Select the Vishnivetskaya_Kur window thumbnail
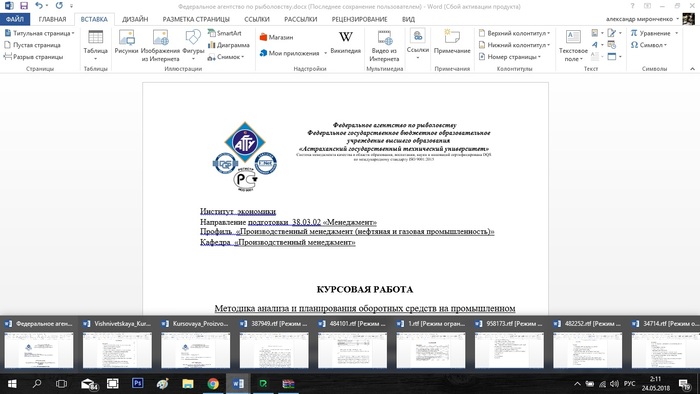Image resolution: width=700 pixels, height=394 pixels. tap(117, 344)
